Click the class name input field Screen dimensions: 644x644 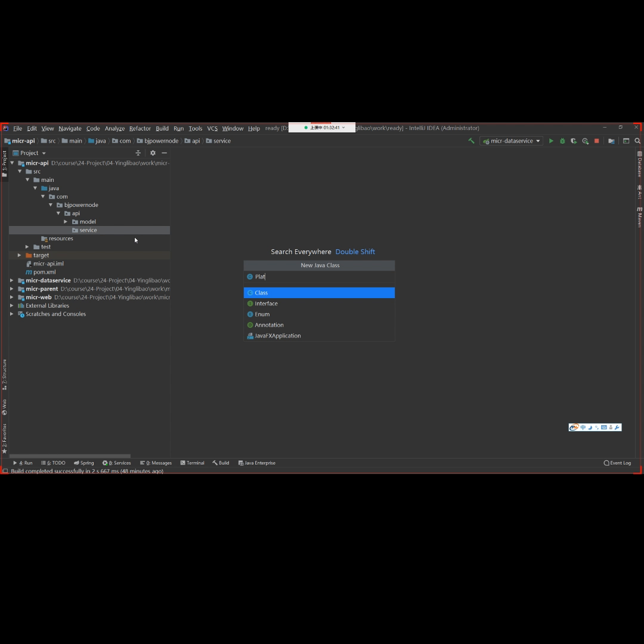click(319, 277)
